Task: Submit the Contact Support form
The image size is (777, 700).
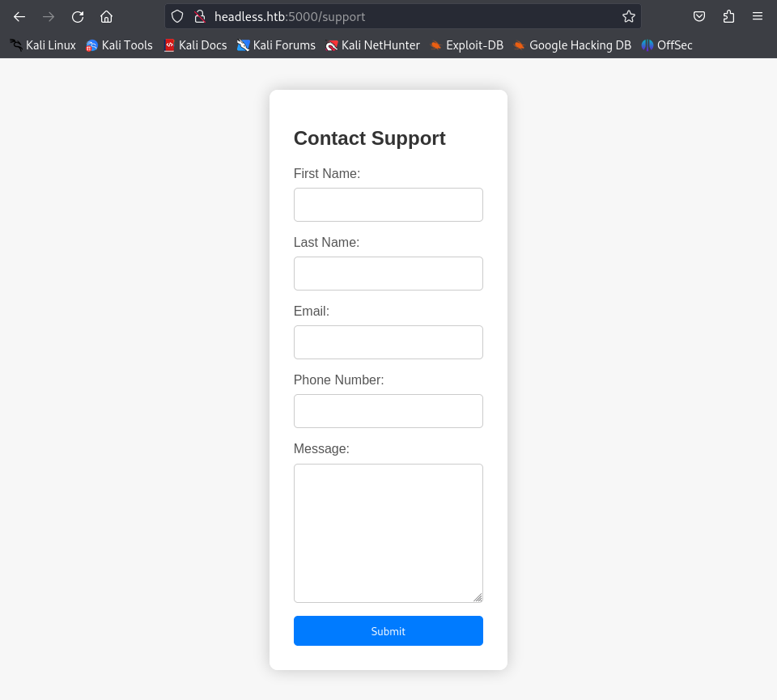Action: click(x=388, y=630)
